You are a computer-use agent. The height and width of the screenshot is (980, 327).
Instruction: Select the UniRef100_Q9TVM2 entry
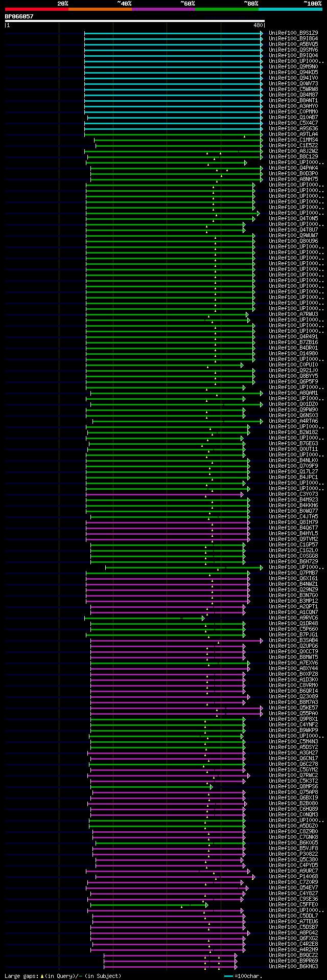coord(293,539)
